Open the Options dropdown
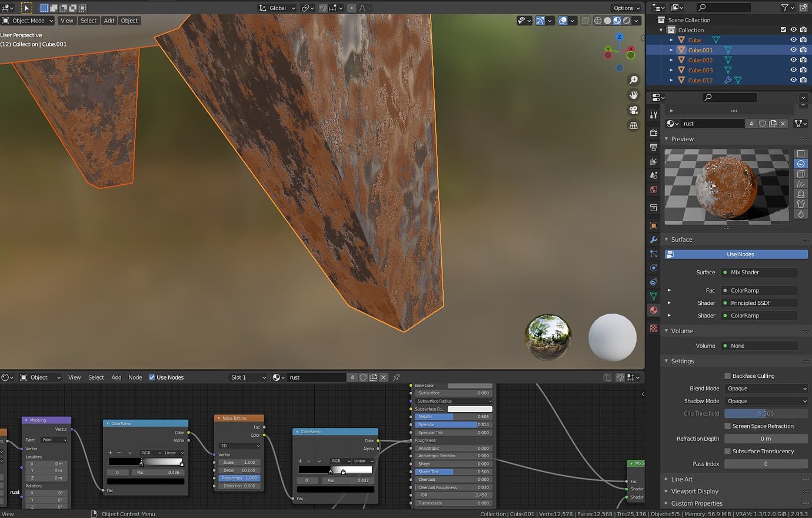Image resolution: width=812 pixels, height=518 pixels. click(x=626, y=8)
